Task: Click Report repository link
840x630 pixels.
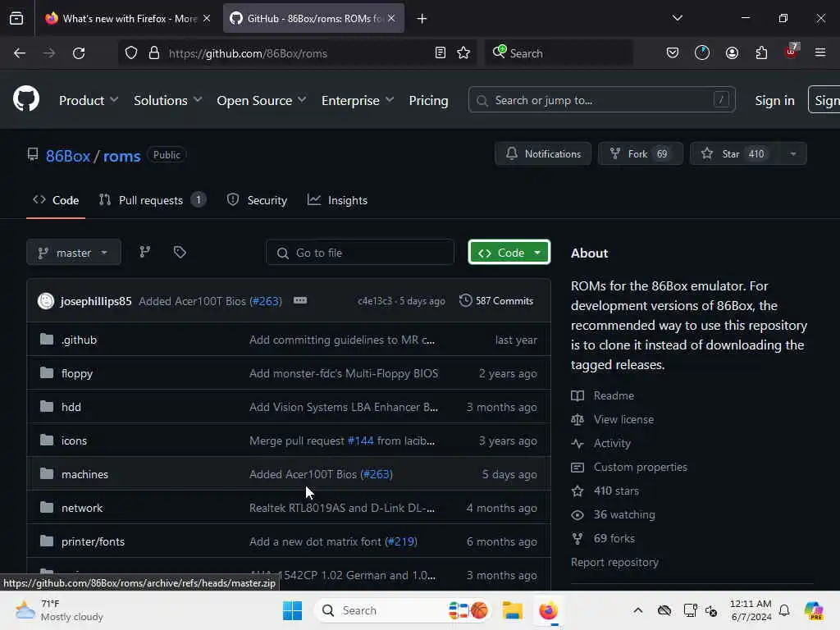Action: point(614,562)
